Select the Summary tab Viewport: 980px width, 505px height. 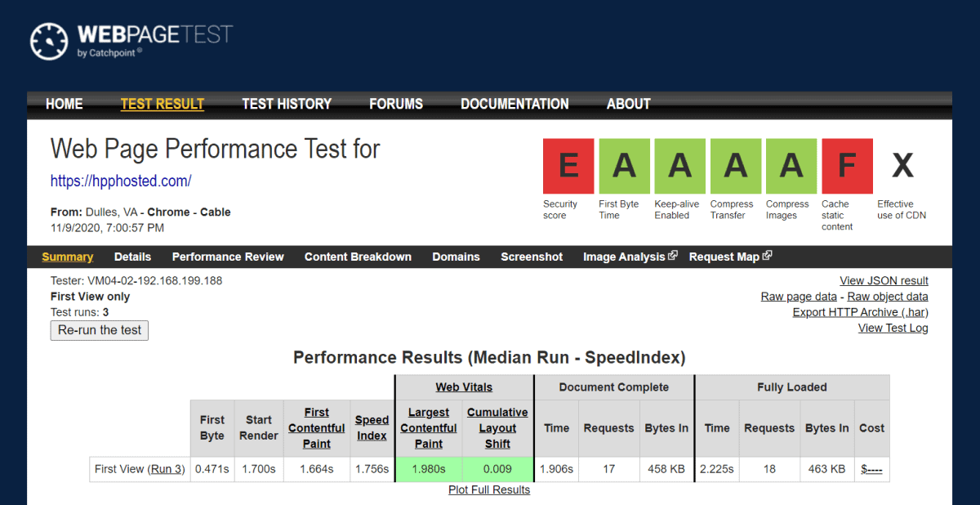(x=68, y=257)
